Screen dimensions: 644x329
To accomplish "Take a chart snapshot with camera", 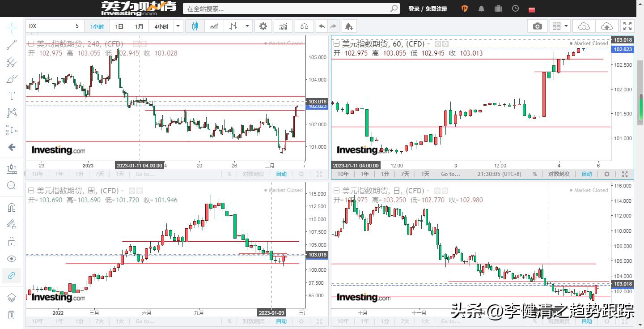I will pyautogui.click(x=538, y=26).
